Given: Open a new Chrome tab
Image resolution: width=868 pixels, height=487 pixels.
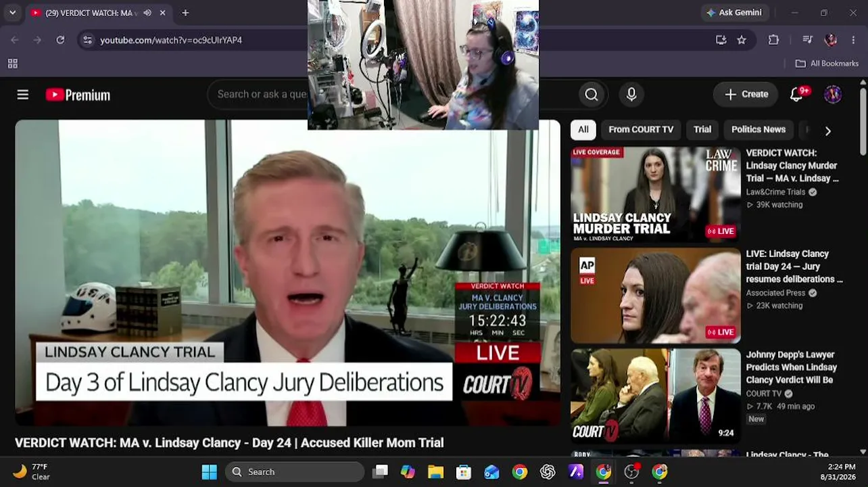Looking at the screenshot, I should (x=185, y=13).
